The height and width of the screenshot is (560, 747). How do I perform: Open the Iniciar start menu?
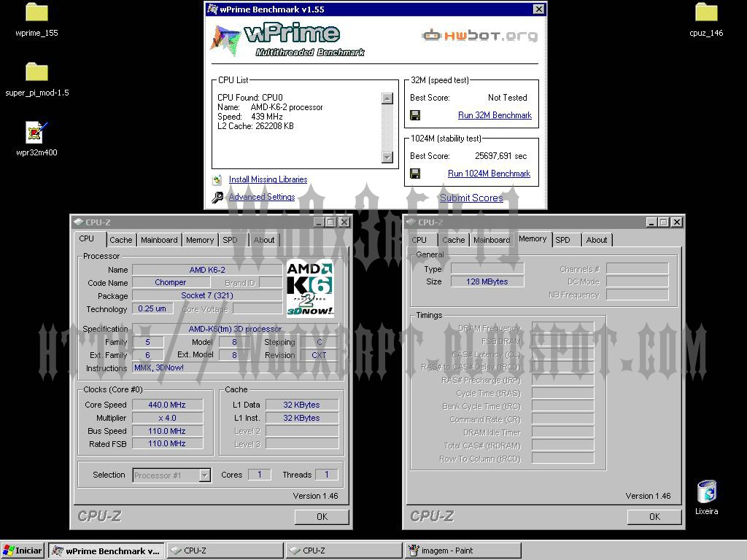[23, 551]
